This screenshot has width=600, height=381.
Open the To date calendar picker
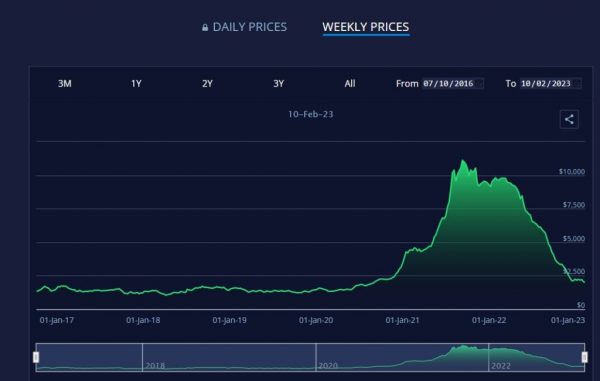pyautogui.click(x=577, y=83)
